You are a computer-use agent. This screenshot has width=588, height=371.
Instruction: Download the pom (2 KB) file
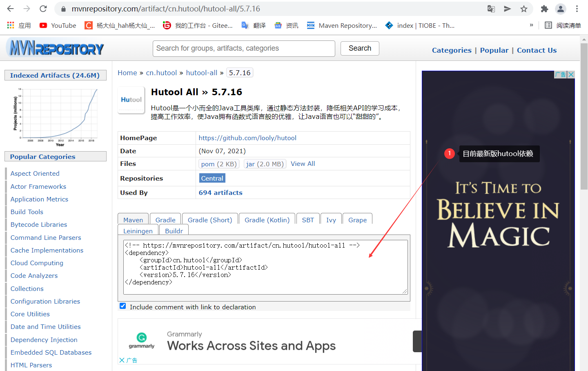click(x=219, y=164)
